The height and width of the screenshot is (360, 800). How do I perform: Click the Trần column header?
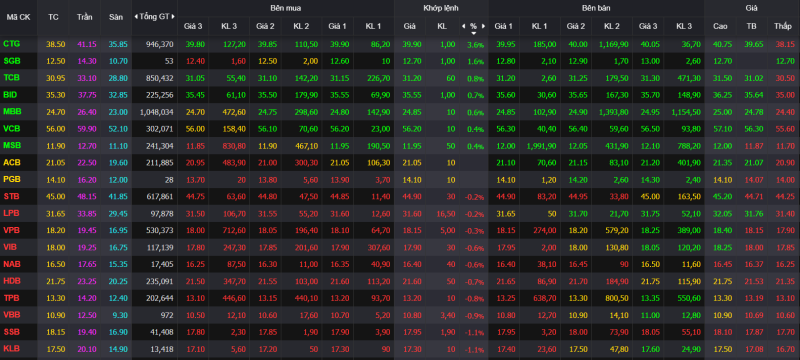click(84, 17)
